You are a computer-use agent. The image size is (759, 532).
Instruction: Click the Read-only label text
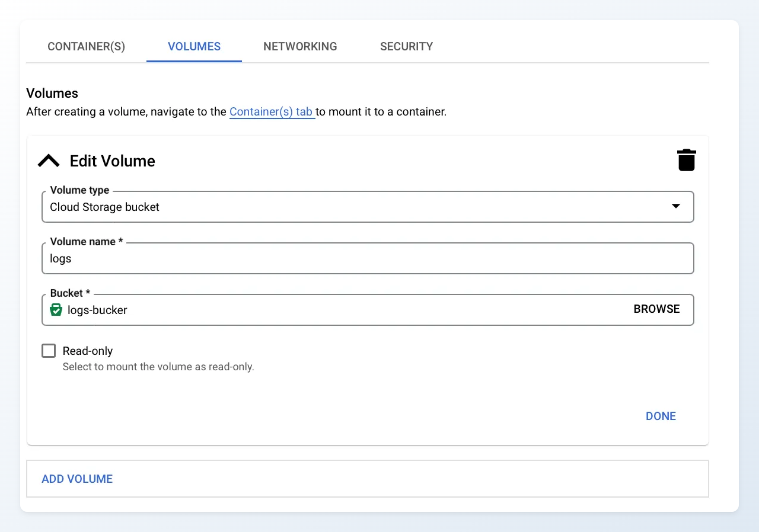coord(88,351)
